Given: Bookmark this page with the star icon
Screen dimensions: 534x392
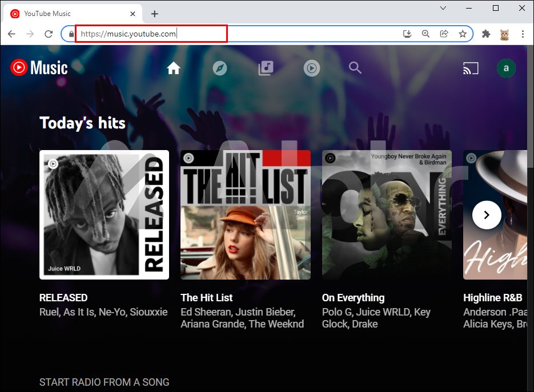Looking at the screenshot, I should pyautogui.click(x=463, y=34).
